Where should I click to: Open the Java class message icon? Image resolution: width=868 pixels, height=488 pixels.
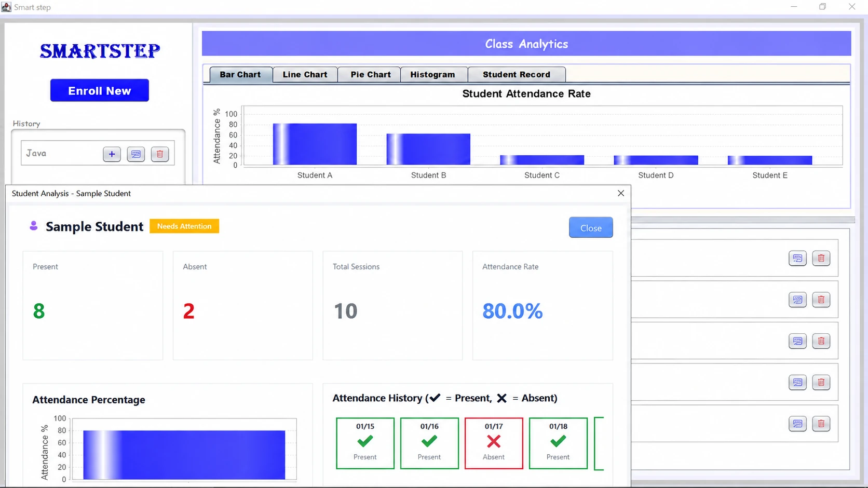click(x=136, y=154)
